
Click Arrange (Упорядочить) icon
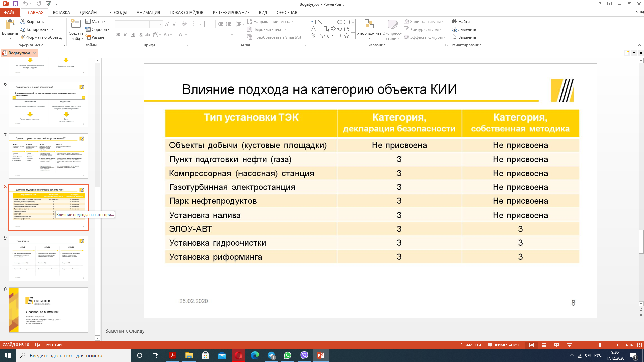[x=369, y=24]
